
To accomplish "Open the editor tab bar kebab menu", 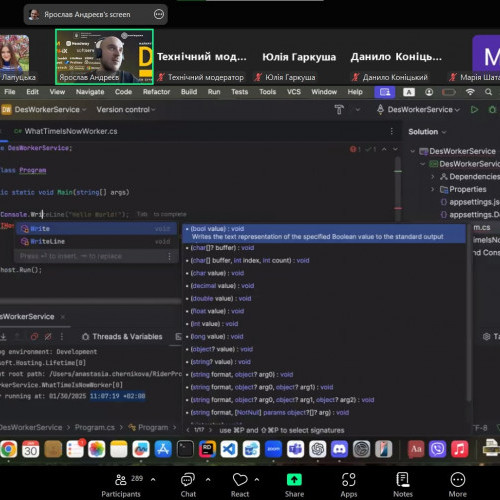I will 392,131.
